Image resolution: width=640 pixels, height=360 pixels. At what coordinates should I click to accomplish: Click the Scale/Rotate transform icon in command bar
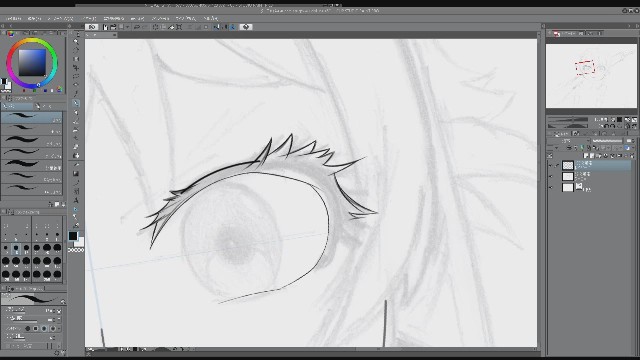click(179, 27)
